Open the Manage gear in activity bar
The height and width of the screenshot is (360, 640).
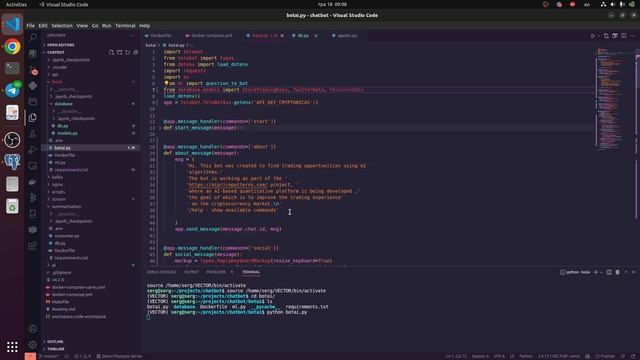33,344
